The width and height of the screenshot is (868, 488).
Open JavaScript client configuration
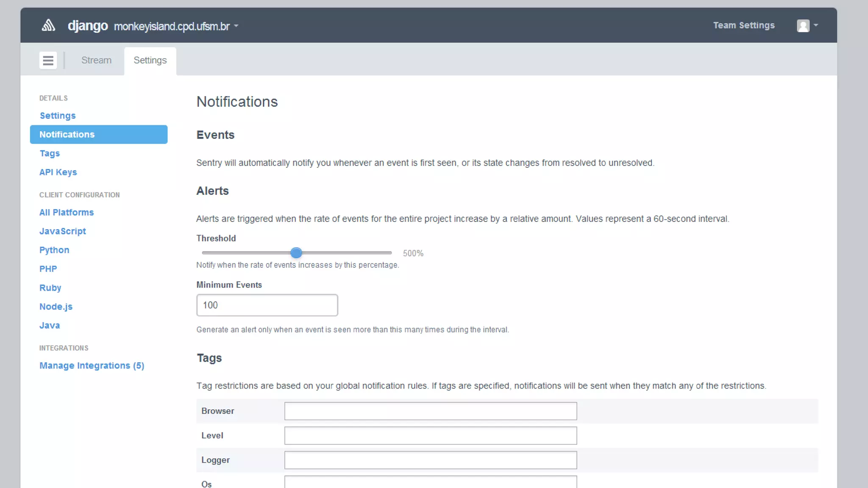click(63, 231)
